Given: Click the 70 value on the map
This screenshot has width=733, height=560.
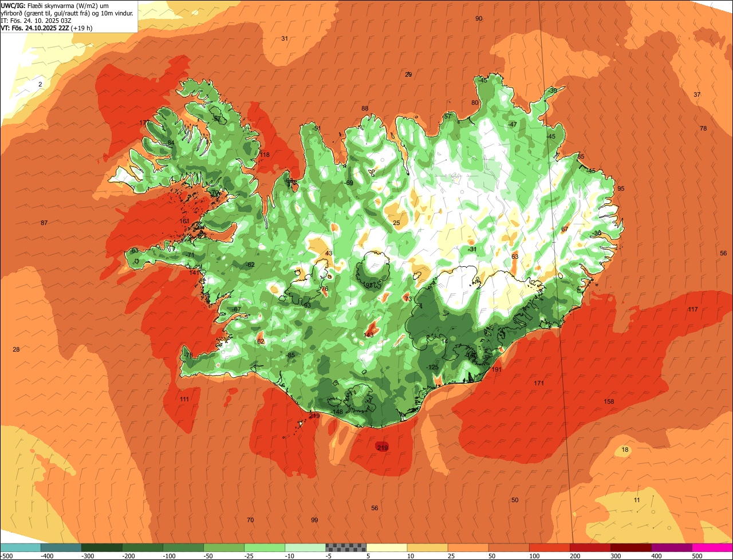Looking at the screenshot, I should pyautogui.click(x=250, y=520).
